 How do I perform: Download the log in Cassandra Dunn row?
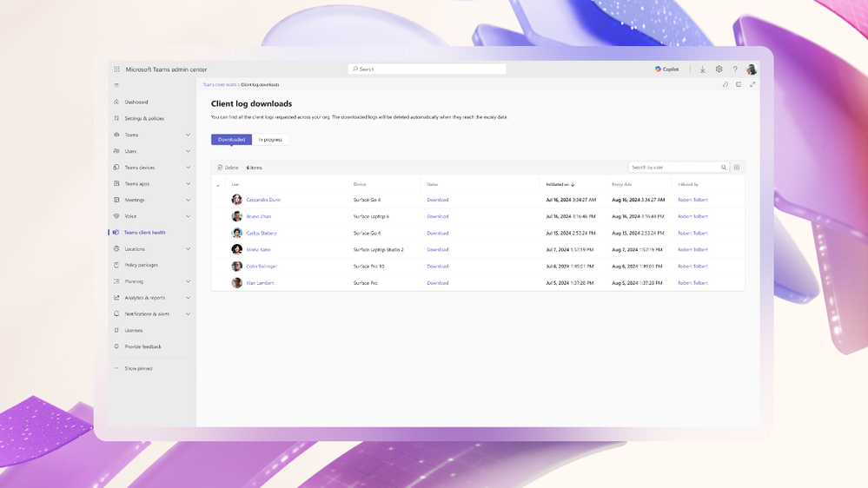438,200
